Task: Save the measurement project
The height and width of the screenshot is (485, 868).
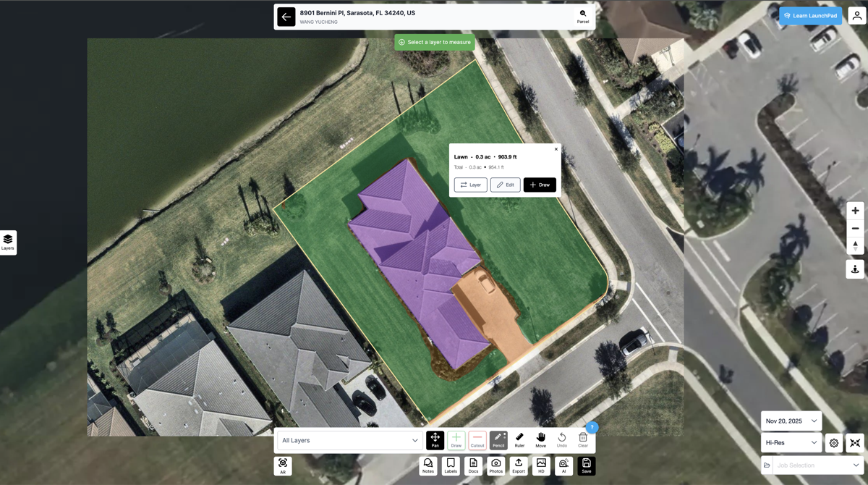Action: pyautogui.click(x=587, y=465)
